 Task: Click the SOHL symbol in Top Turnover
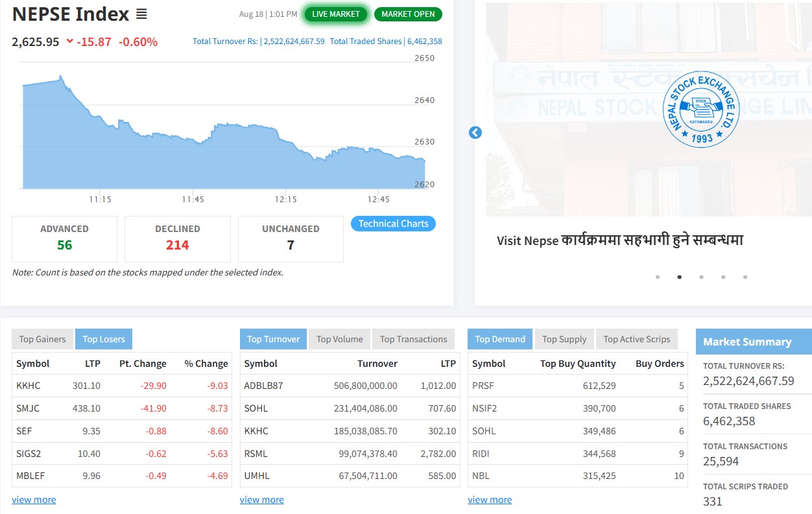tap(256, 408)
